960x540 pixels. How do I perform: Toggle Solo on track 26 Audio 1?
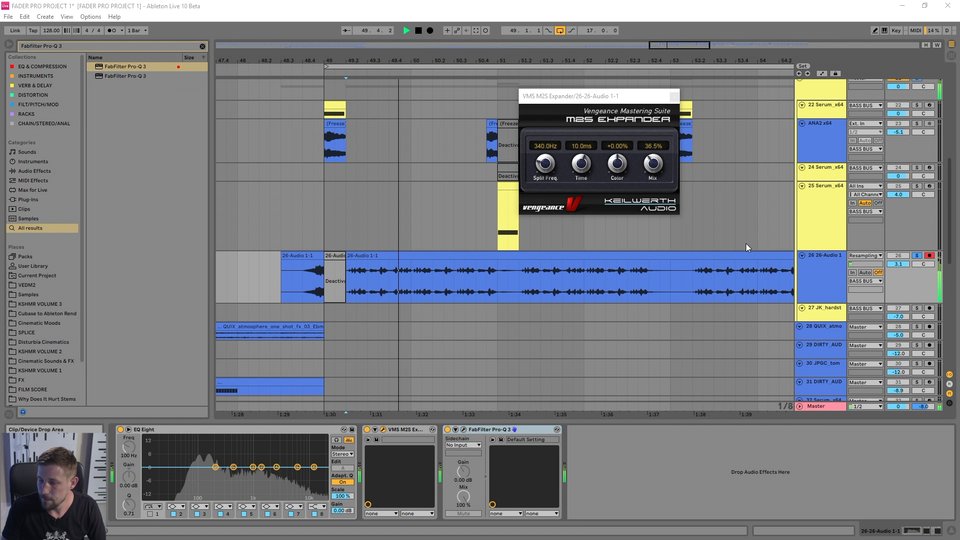tap(917, 255)
